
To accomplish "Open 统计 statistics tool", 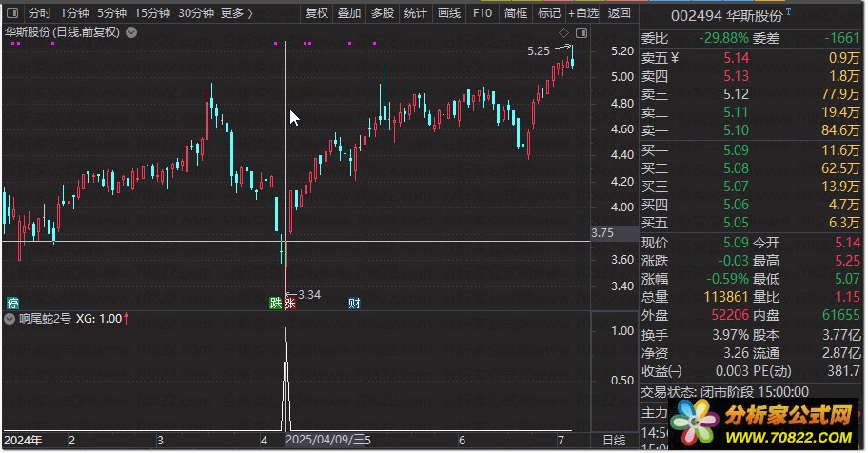I will pos(415,12).
